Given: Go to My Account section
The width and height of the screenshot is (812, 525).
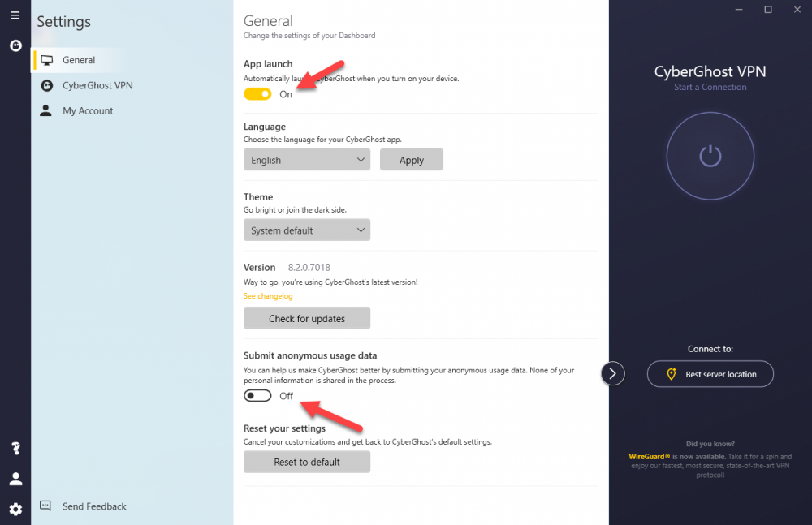Looking at the screenshot, I should click(x=87, y=110).
